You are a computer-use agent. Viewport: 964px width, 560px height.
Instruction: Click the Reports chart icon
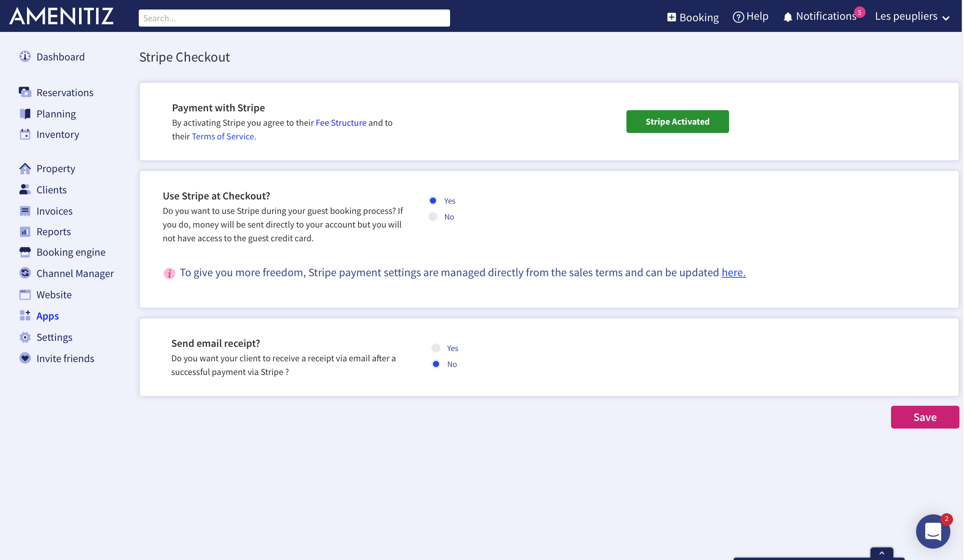click(x=25, y=232)
